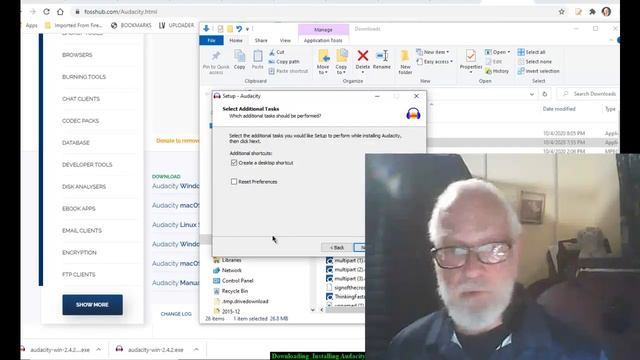Open the DEVELOPER TOOLS category link
This screenshot has width=640, height=360.
(x=87, y=164)
